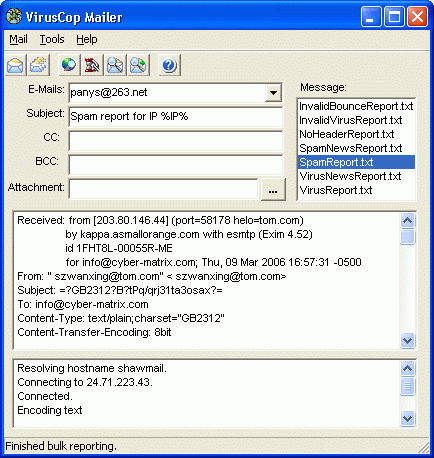Click the header pane scroll up arrow

pyautogui.click(x=407, y=220)
